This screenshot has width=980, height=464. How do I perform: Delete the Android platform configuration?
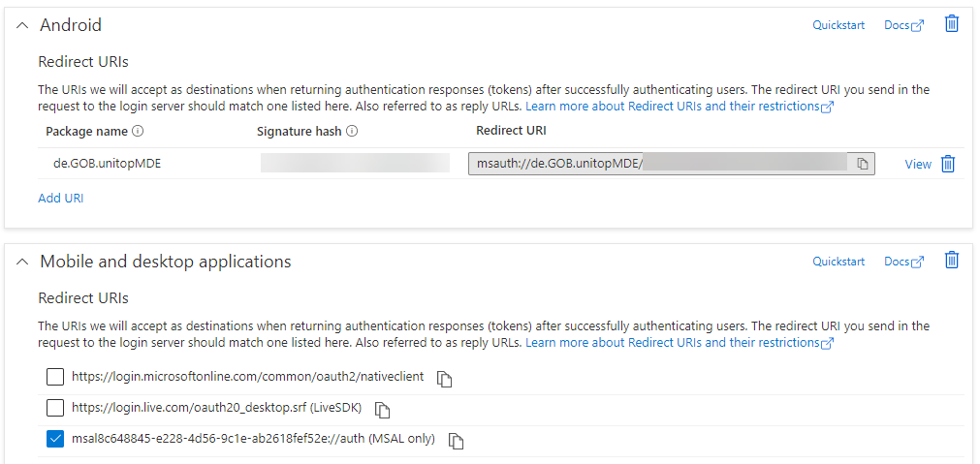[x=951, y=24]
